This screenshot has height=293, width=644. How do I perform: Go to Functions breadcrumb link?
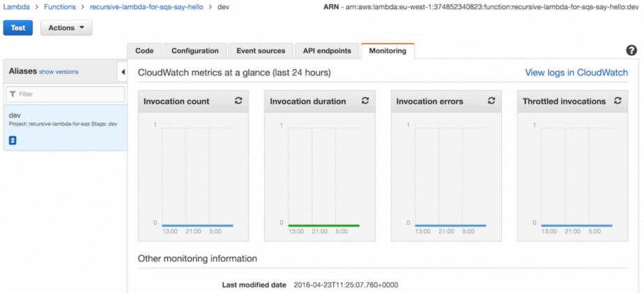click(x=60, y=7)
